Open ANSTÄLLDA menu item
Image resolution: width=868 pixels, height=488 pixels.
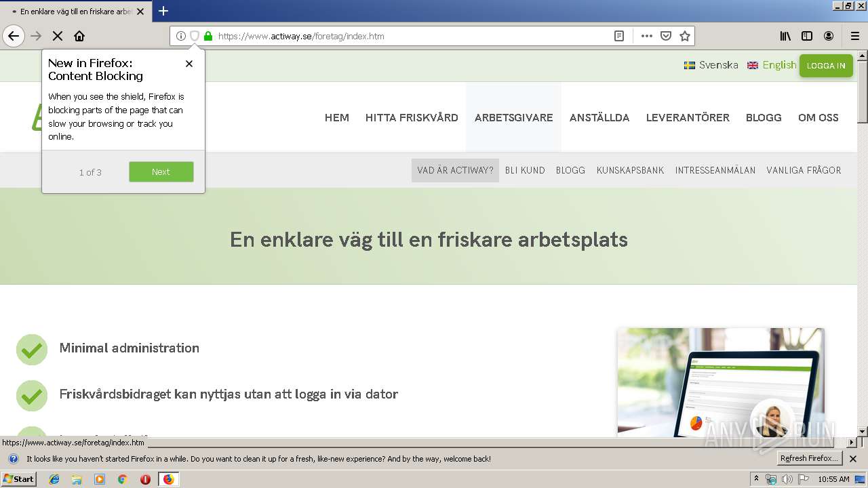(599, 118)
